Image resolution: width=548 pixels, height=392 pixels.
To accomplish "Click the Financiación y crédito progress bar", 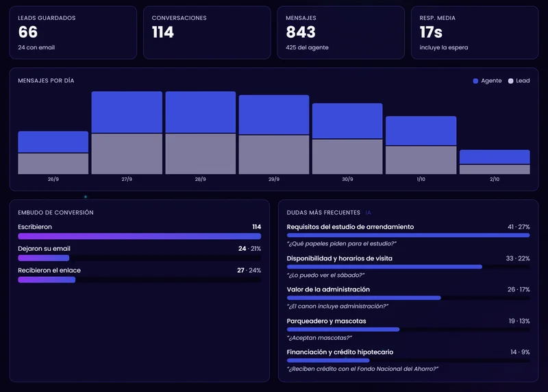I will [408, 360].
